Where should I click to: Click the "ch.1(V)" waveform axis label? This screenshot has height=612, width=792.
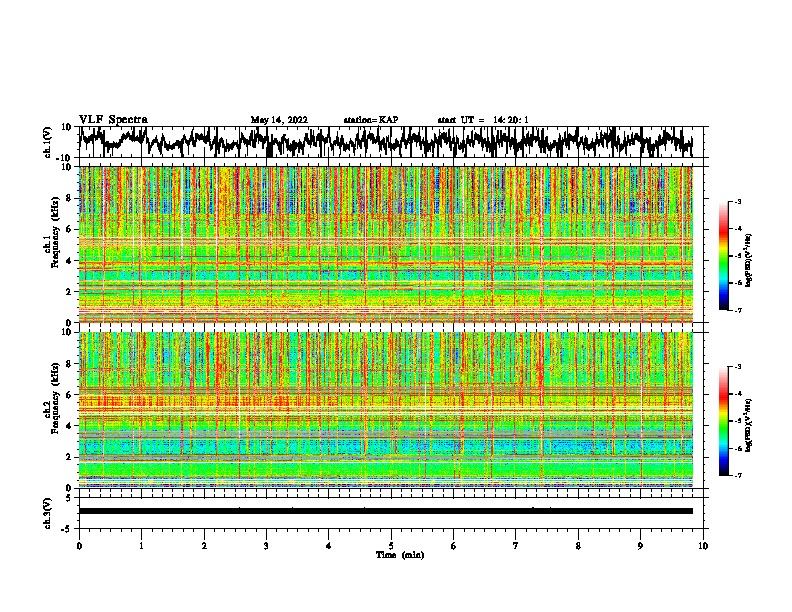pyautogui.click(x=48, y=142)
